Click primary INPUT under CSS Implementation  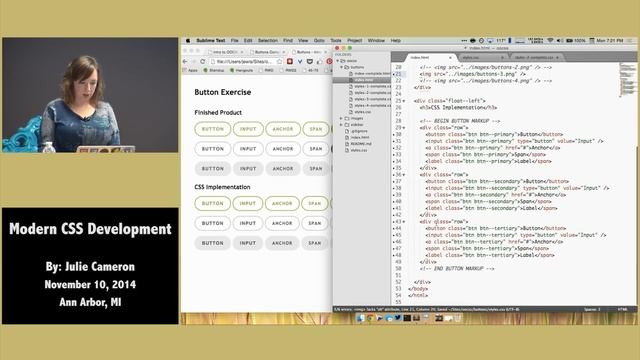coord(247,203)
